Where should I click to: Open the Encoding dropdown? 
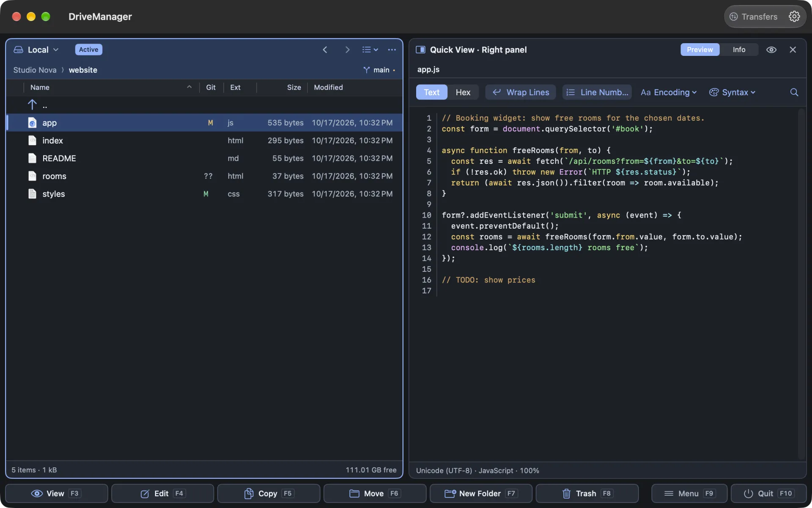668,92
